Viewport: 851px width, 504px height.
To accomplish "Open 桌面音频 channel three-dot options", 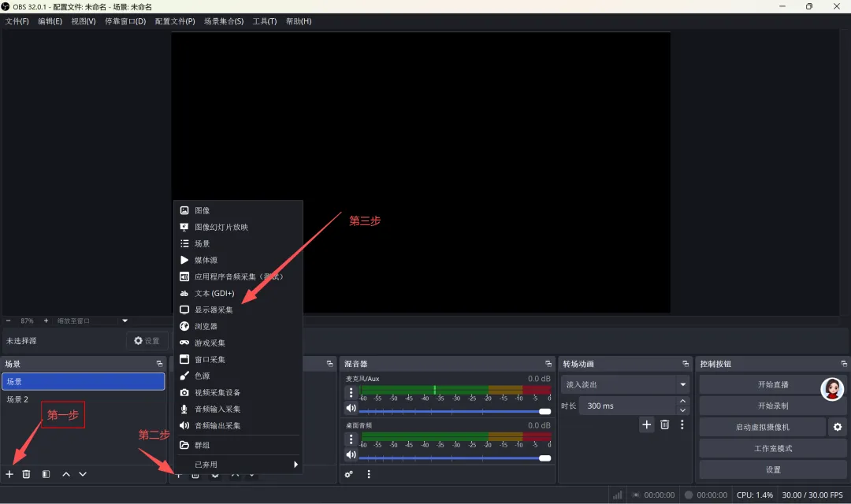I will click(351, 439).
